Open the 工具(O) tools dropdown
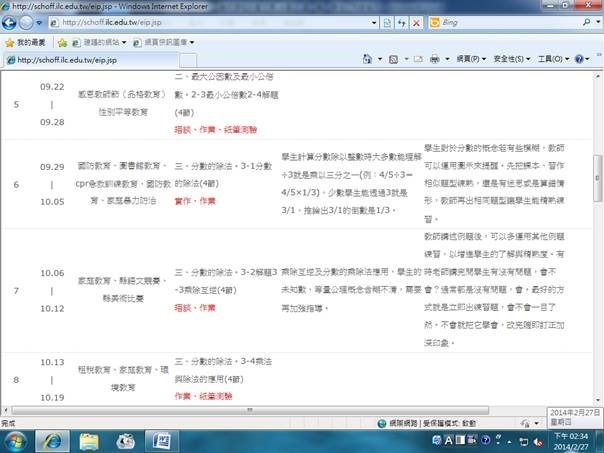 (555, 60)
